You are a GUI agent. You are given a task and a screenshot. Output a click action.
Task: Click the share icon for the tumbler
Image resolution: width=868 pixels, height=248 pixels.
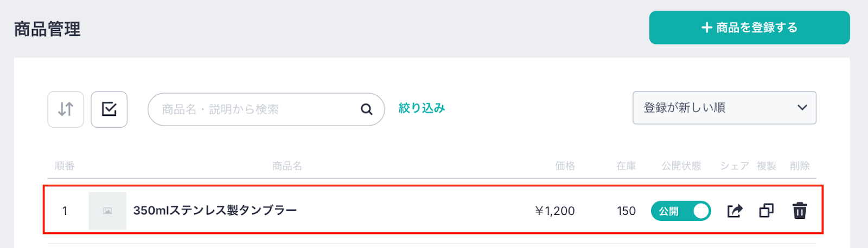pyautogui.click(x=735, y=211)
